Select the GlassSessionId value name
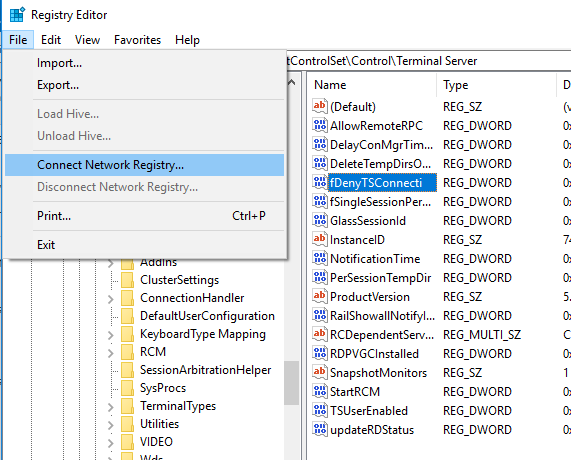 367,221
